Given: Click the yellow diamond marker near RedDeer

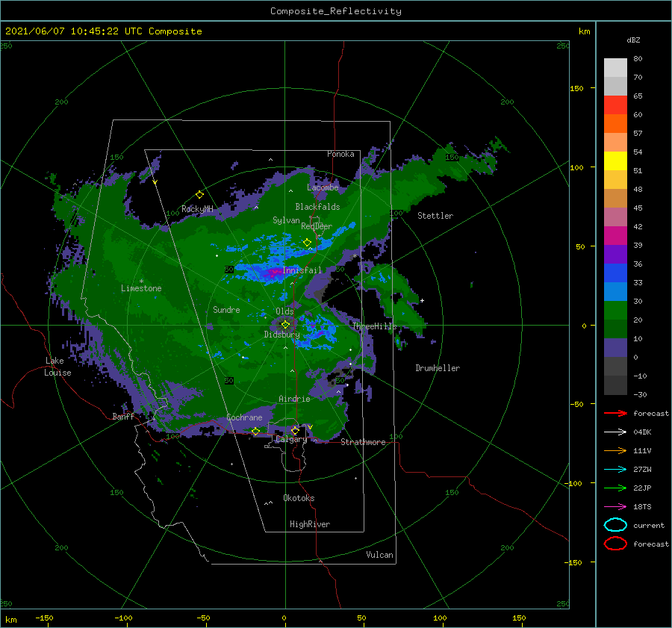Looking at the screenshot, I should click(307, 243).
